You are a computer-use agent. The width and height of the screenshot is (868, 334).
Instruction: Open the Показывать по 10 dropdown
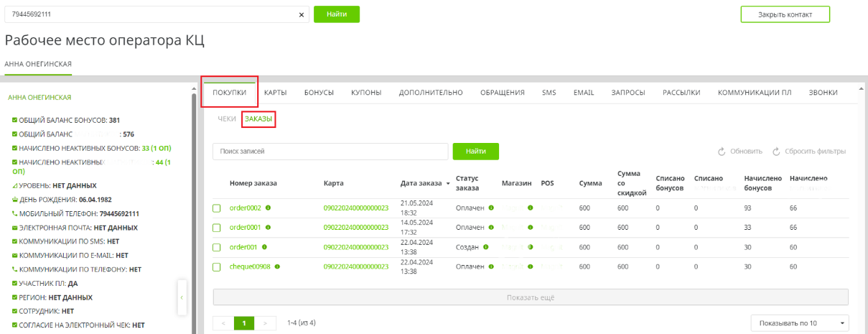(799, 323)
